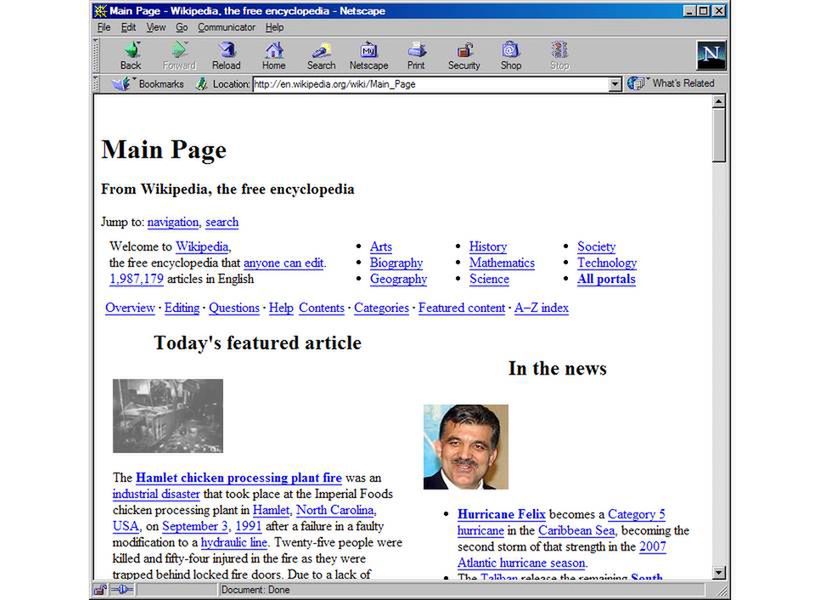Viewport: 821px width, 600px height.
Task: Open Hamlet chicken processing plant fire link
Action: tap(239, 478)
